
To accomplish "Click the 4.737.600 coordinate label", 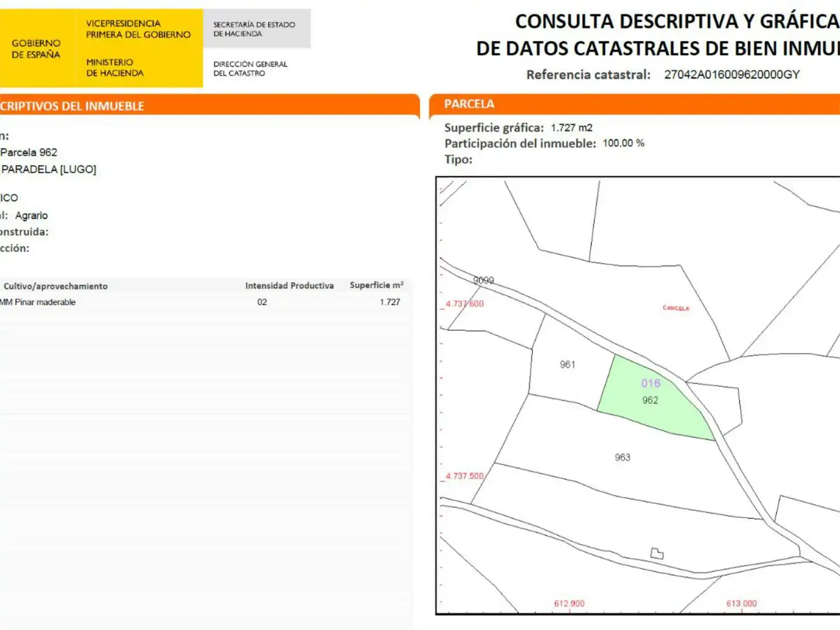I will coord(464,304).
